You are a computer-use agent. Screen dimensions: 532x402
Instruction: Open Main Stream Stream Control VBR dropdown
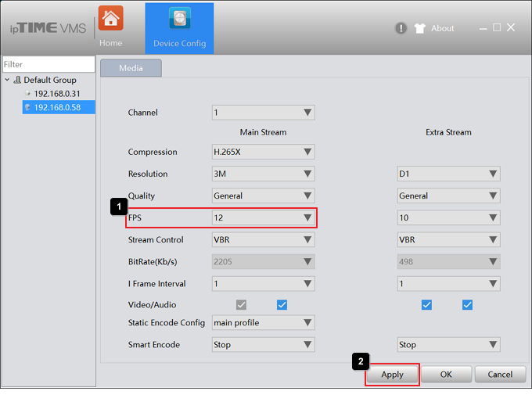264,240
